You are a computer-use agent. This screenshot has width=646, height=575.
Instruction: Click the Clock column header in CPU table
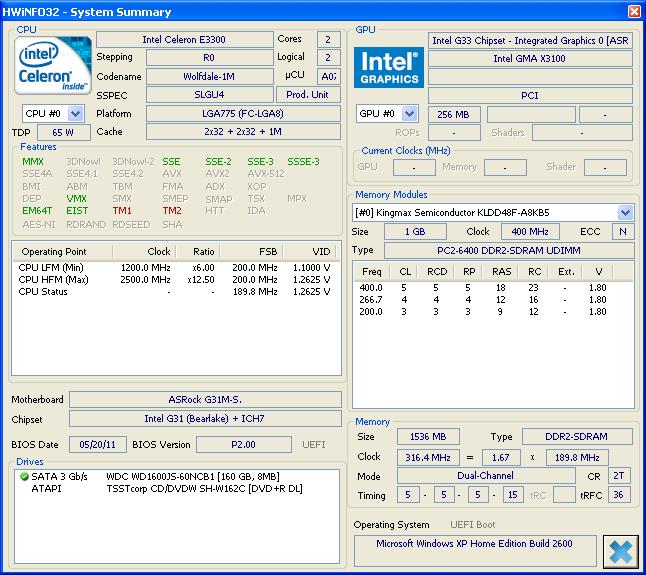point(145,252)
